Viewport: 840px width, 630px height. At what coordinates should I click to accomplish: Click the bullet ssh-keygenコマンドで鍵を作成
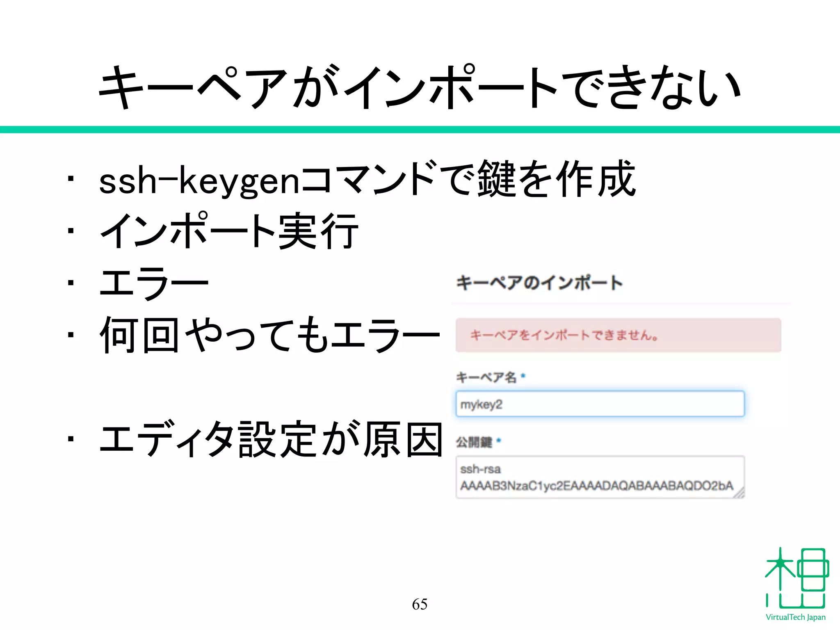coord(367,179)
